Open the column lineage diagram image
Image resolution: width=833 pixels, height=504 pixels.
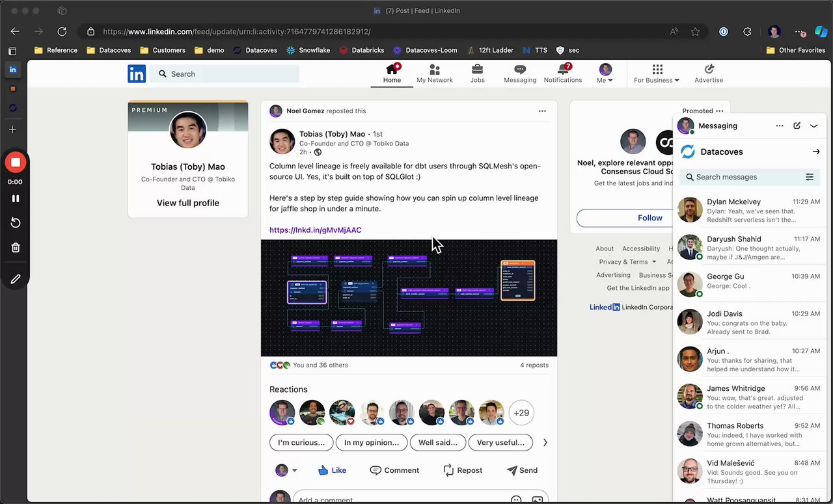[409, 298]
